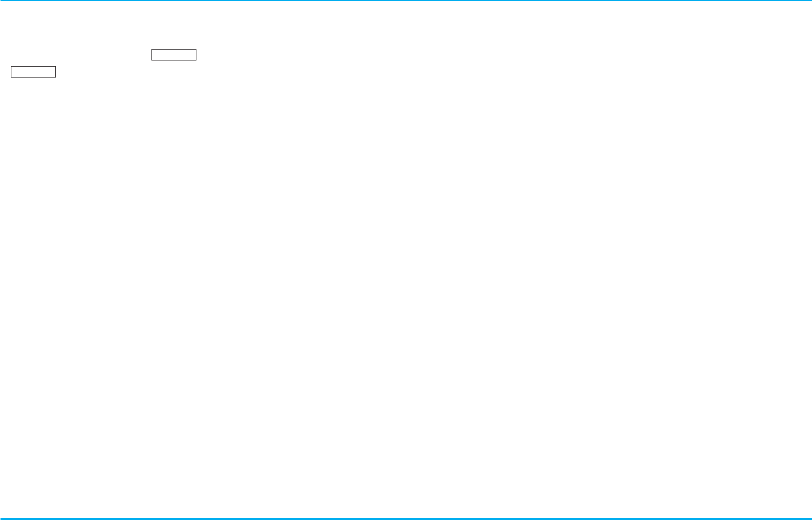Click the lower-left empty input box
Screen dimensions: 812x520
[x=33, y=72]
